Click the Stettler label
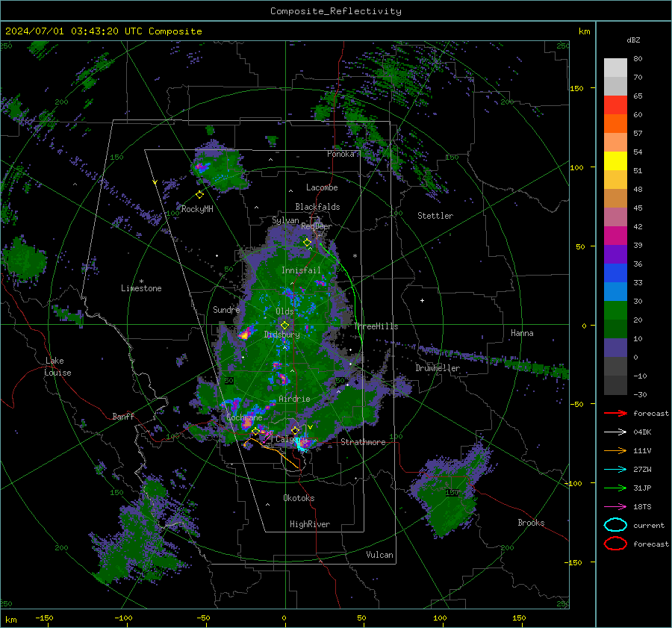Viewport: 672px width, 628px height. click(x=435, y=216)
